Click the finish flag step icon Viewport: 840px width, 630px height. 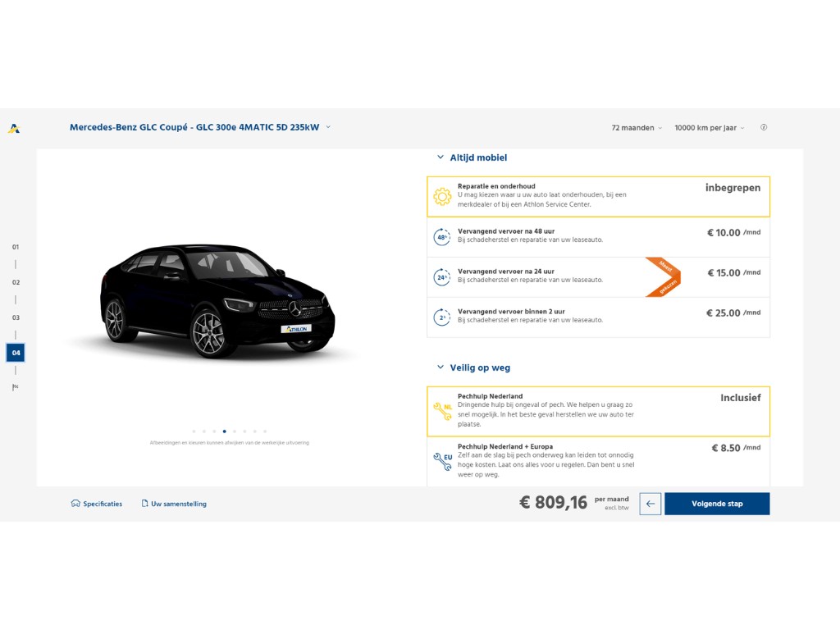[16, 387]
